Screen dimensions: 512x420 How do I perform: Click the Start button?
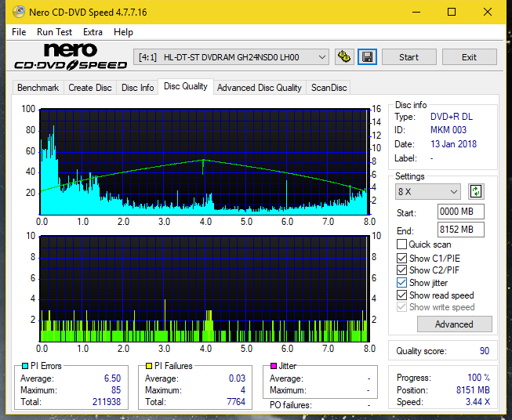(409, 57)
